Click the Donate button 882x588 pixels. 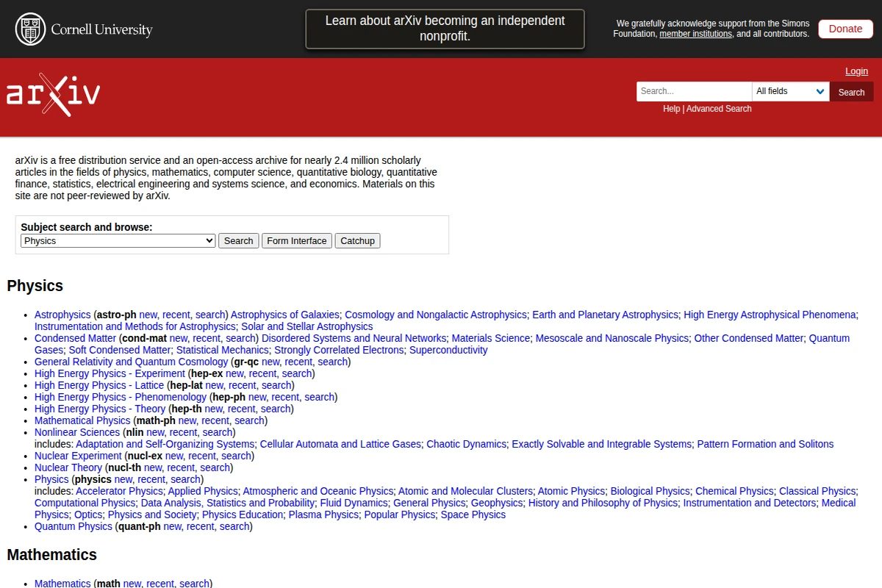click(845, 28)
